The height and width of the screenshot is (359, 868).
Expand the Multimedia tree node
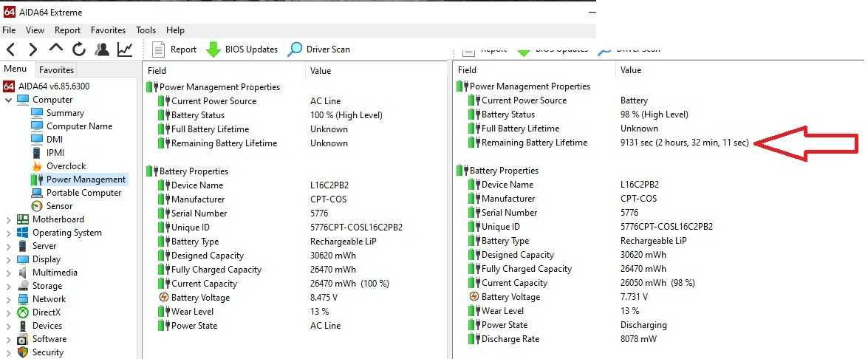click(8, 273)
